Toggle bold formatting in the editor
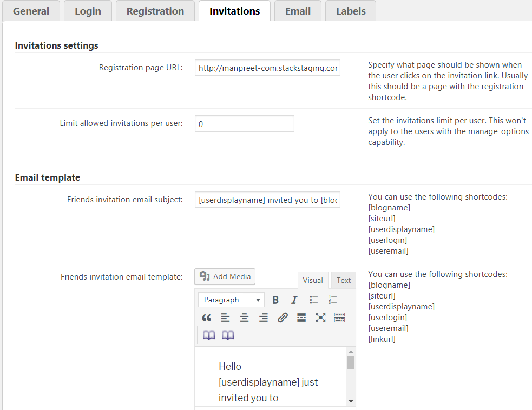The image size is (532, 410). tap(275, 300)
